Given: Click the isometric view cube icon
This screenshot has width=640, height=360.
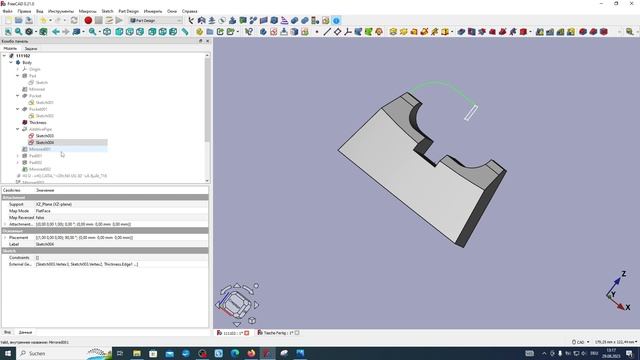Looking at the screenshot, I should point(107,32).
